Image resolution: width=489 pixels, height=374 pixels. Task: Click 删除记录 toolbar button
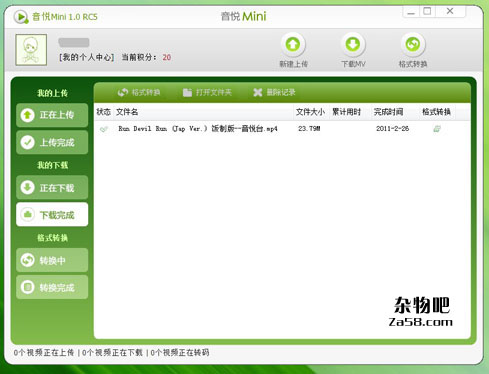coord(274,92)
